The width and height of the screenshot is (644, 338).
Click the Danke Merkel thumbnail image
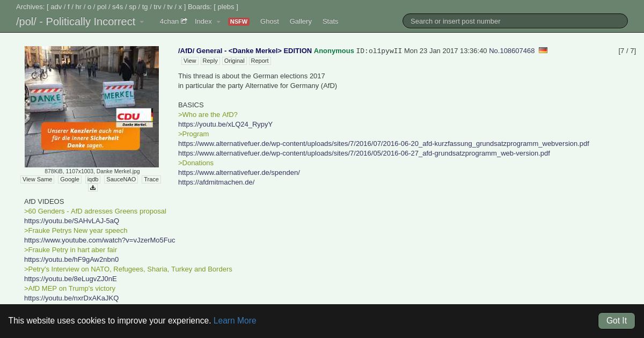[x=92, y=107]
